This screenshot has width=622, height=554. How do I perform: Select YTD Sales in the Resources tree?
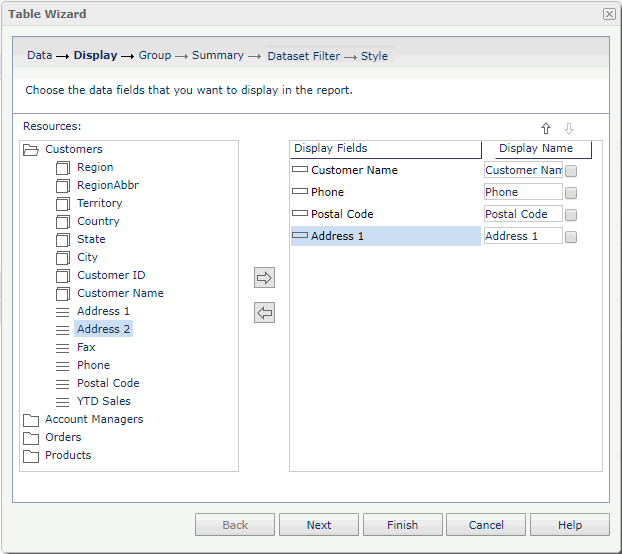[104, 401]
